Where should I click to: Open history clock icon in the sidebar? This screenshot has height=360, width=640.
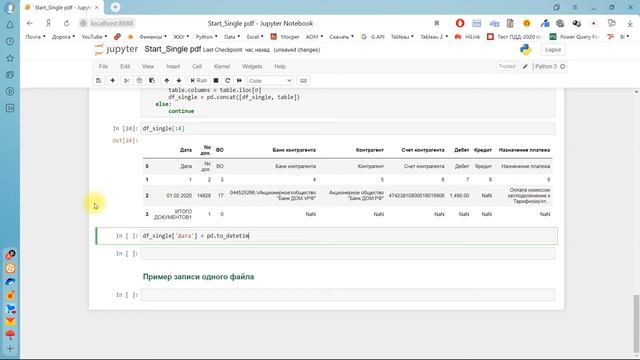[x=10, y=42]
